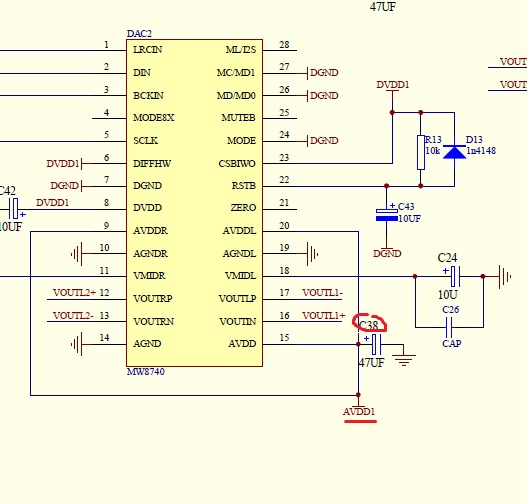The height and width of the screenshot is (504, 527).
Task: Click the R13 designator text
Action: (433, 139)
